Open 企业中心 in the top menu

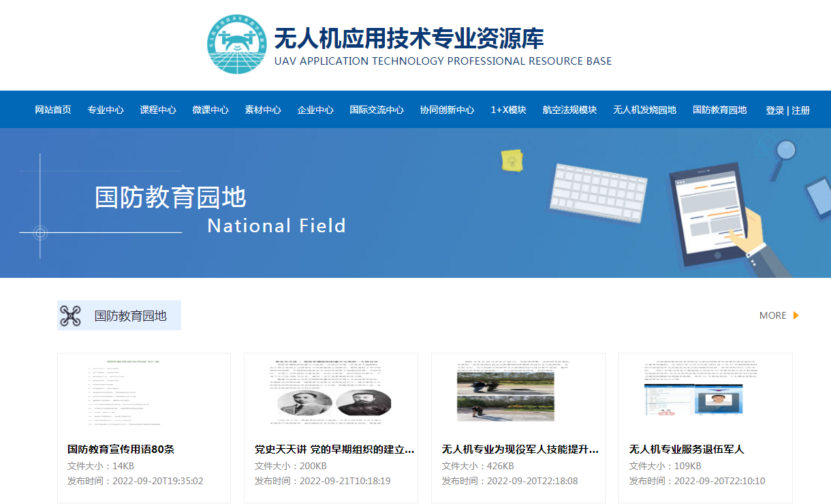315,110
